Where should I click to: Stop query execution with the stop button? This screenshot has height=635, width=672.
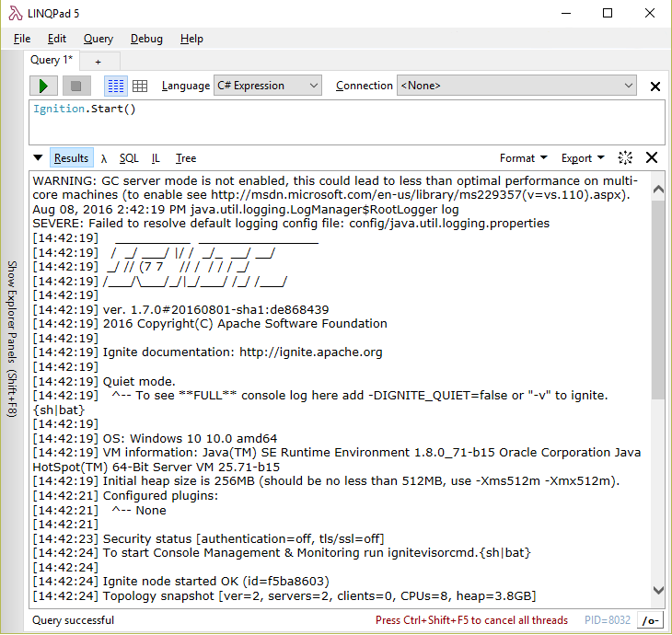pos(76,86)
